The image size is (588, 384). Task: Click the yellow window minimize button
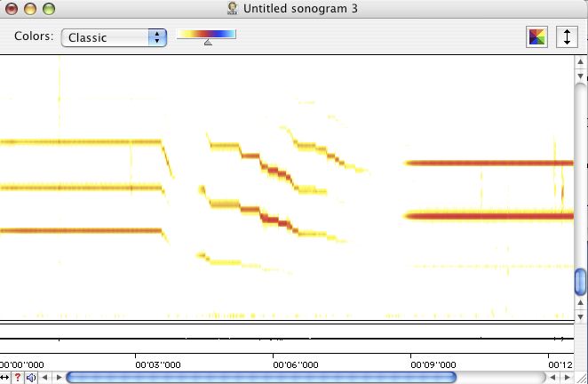click(x=30, y=9)
